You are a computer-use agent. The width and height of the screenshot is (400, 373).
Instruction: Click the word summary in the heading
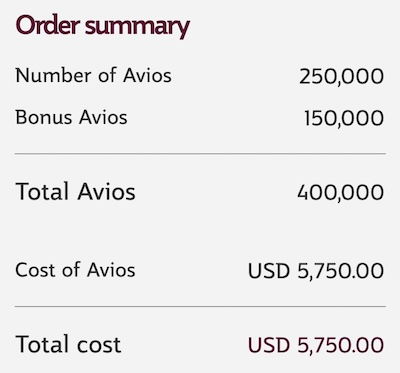pos(137,27)
